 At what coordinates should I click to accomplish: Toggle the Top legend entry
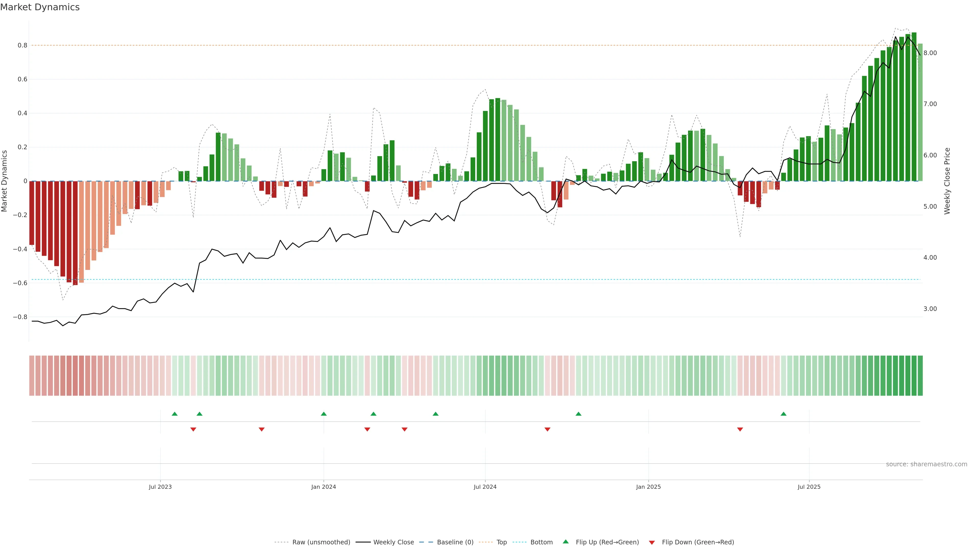tap(501, 542)
